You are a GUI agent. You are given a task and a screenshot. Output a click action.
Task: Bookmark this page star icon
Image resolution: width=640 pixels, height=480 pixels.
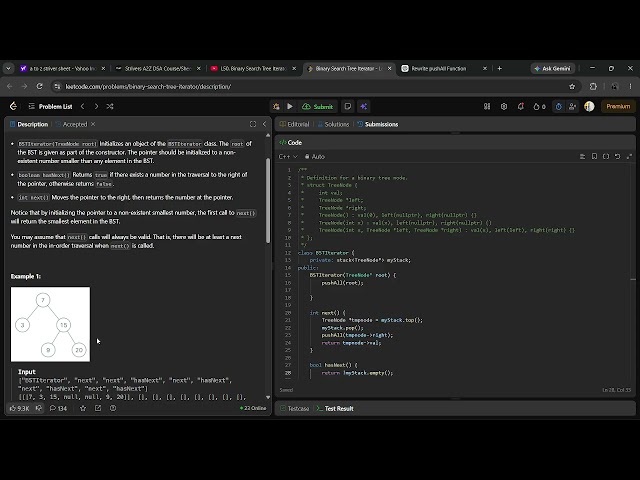572,87
